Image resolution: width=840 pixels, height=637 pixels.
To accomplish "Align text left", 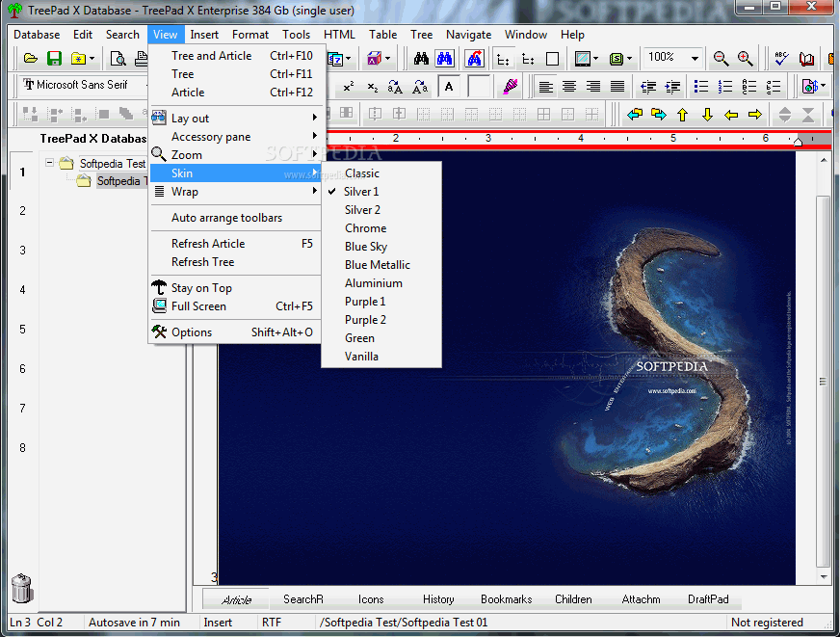I will 545,87.
